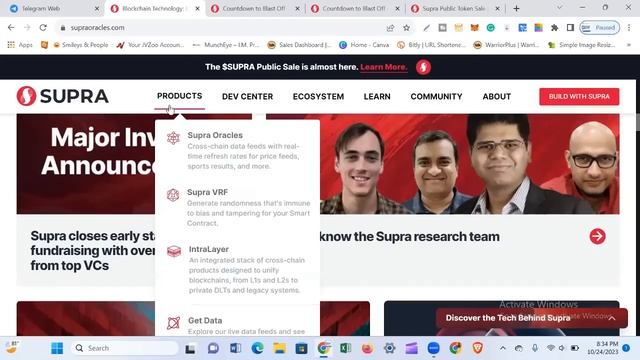Open the Firefox taskbar icon

coord(367,348)
